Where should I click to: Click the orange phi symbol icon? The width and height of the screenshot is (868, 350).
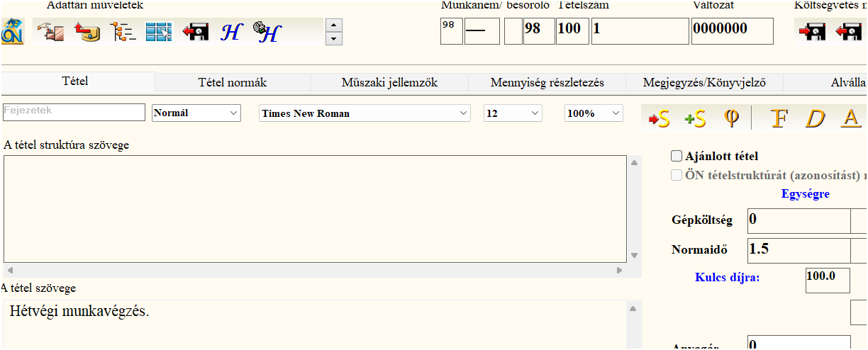pyautogui.click(x=731, y=118)
